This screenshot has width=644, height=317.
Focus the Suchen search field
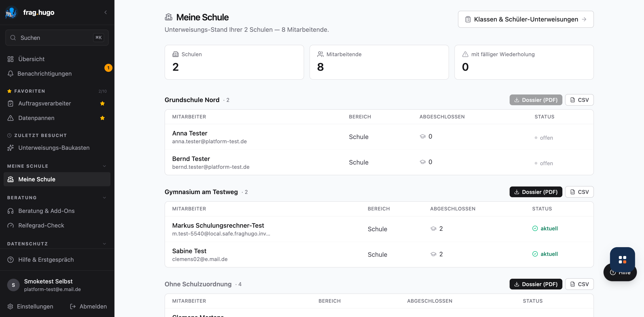click(57, 38)
